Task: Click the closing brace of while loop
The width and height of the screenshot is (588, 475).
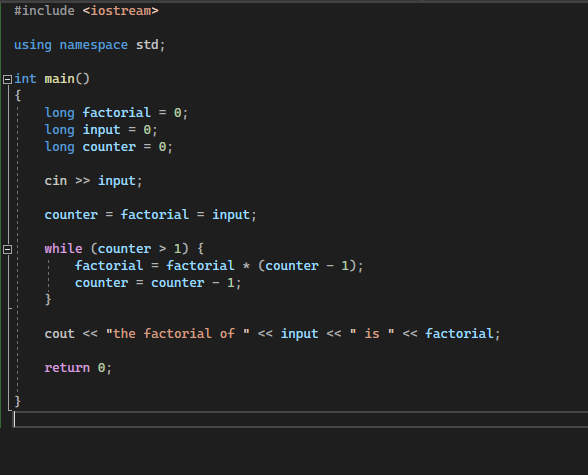Action: 48,300
